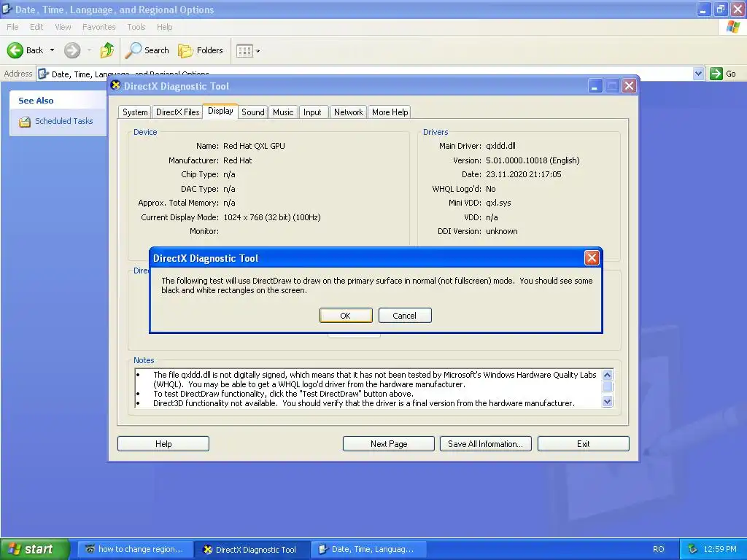The width and height of the screenshot is (747, 560).
Task: Switch to the Sound tab
Action: pos(253,112)
